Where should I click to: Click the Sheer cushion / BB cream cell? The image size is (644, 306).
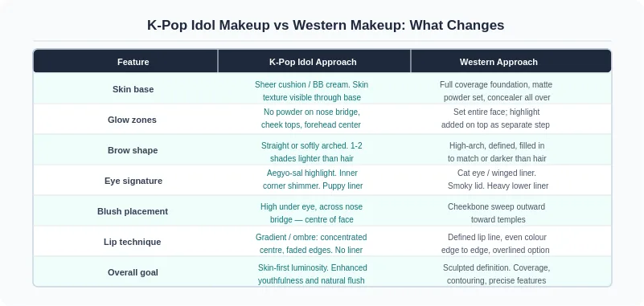312,91
